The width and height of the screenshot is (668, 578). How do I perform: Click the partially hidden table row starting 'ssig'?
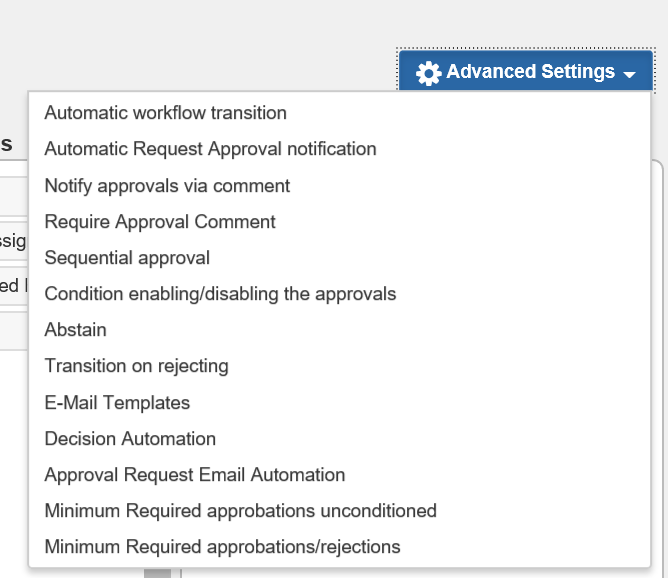[x=14, y=242]
